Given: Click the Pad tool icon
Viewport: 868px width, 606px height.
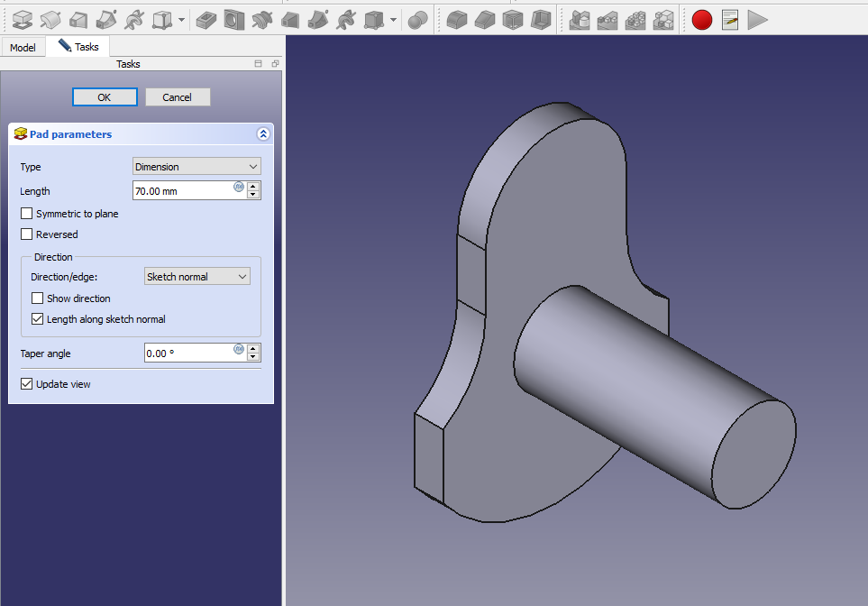Looking at the screenshot, I should [23, 19].
